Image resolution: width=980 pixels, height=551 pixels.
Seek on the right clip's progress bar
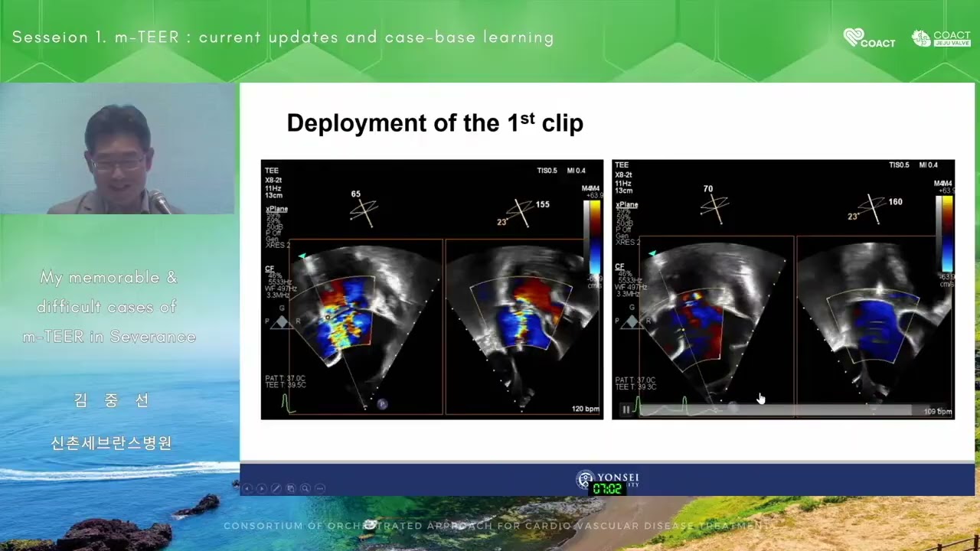click(775, 410)
